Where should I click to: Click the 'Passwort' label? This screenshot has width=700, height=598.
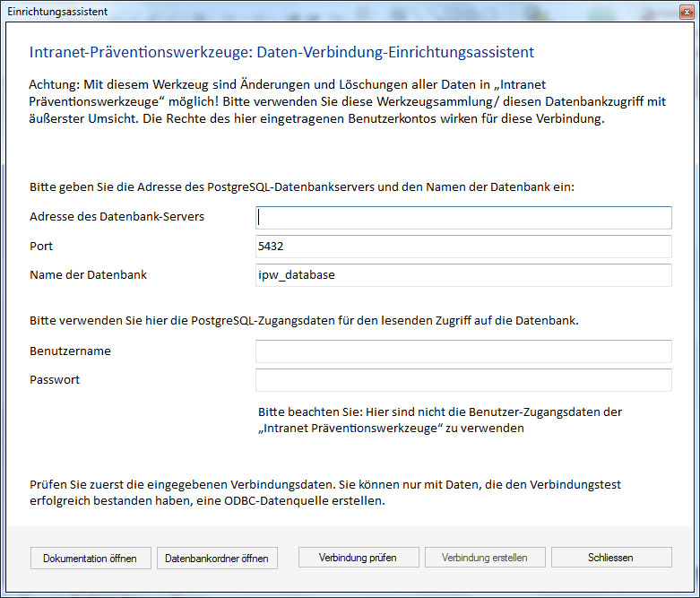(x=55, y=379)
